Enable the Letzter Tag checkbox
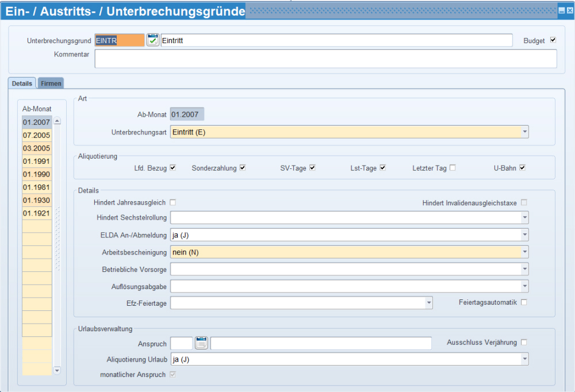The image size is (575, 392). (x=453, y=168)
